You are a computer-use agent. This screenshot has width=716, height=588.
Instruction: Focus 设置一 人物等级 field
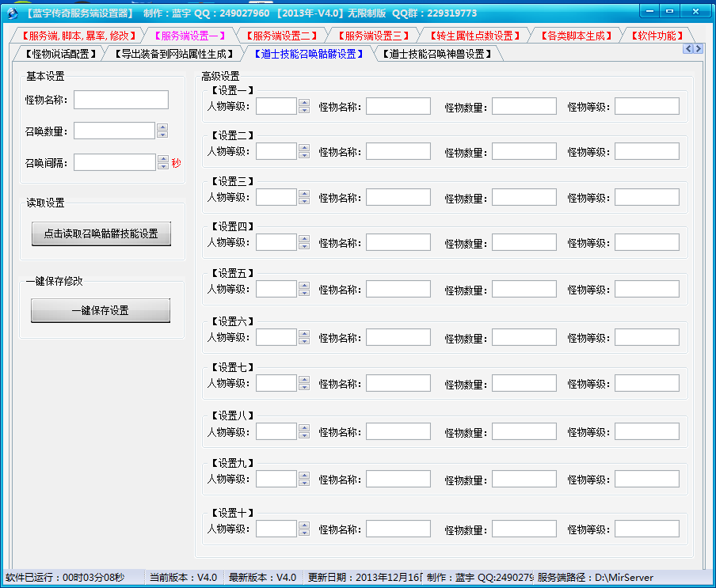pos(276,106)
